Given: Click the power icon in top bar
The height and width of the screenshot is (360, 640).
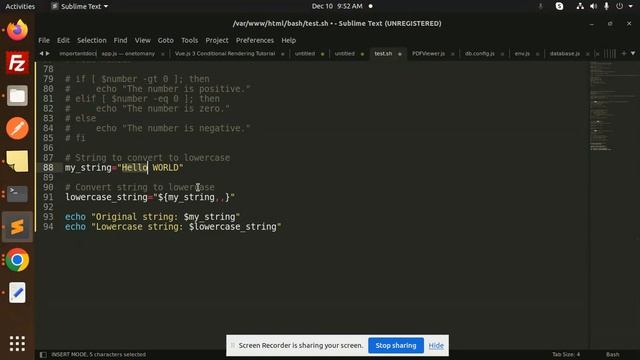Looking at the screenshot, I should click(620, 6).
